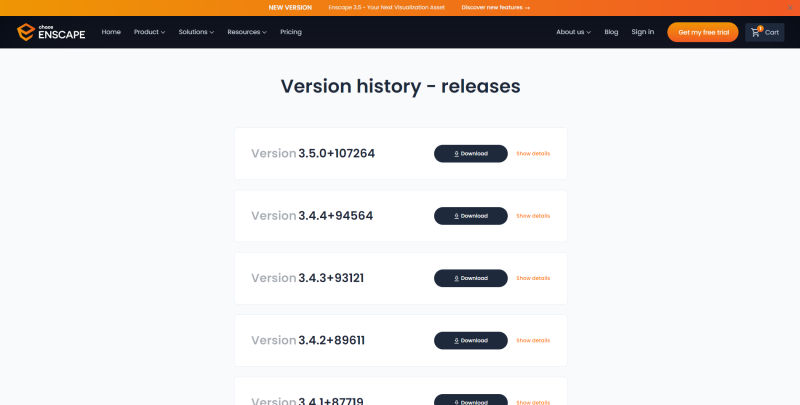Click the Chaos Enscape logo
This screenshot has height=405, width=800.
51,32
